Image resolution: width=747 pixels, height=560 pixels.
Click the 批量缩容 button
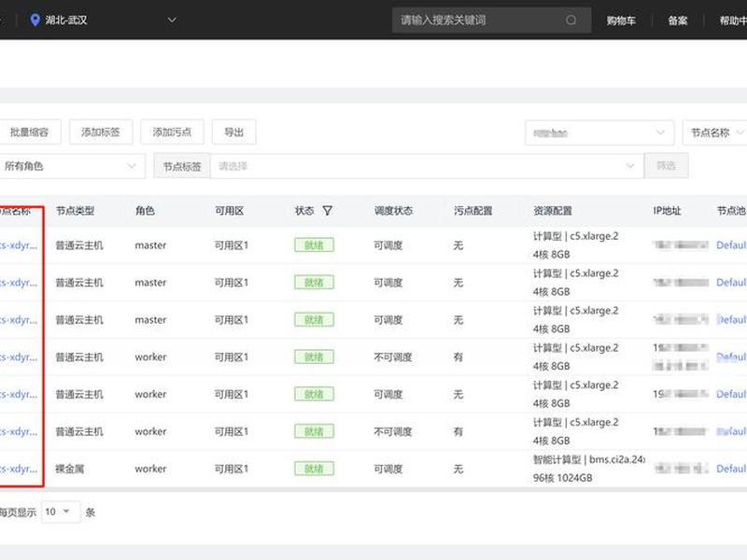30,132
